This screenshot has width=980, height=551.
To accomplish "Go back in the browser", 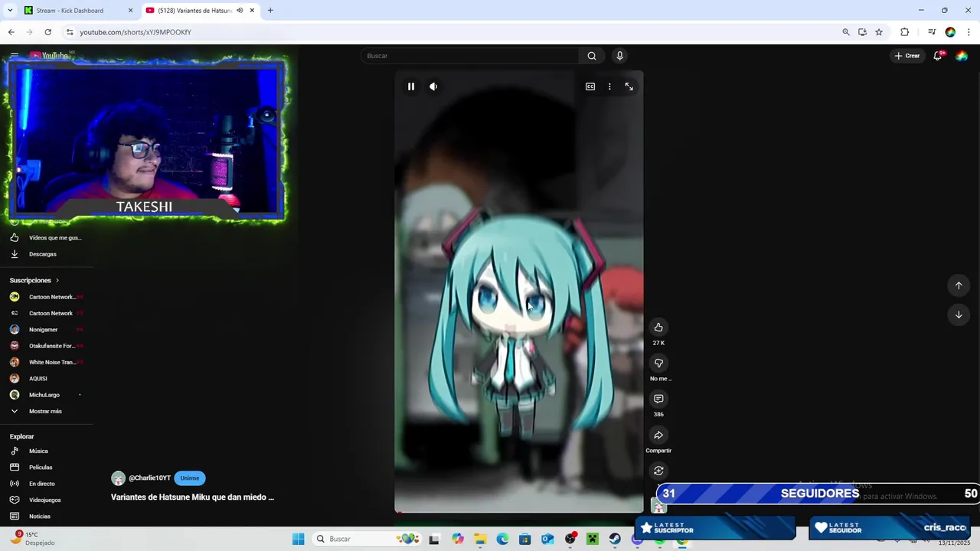I will pos(11,32).
